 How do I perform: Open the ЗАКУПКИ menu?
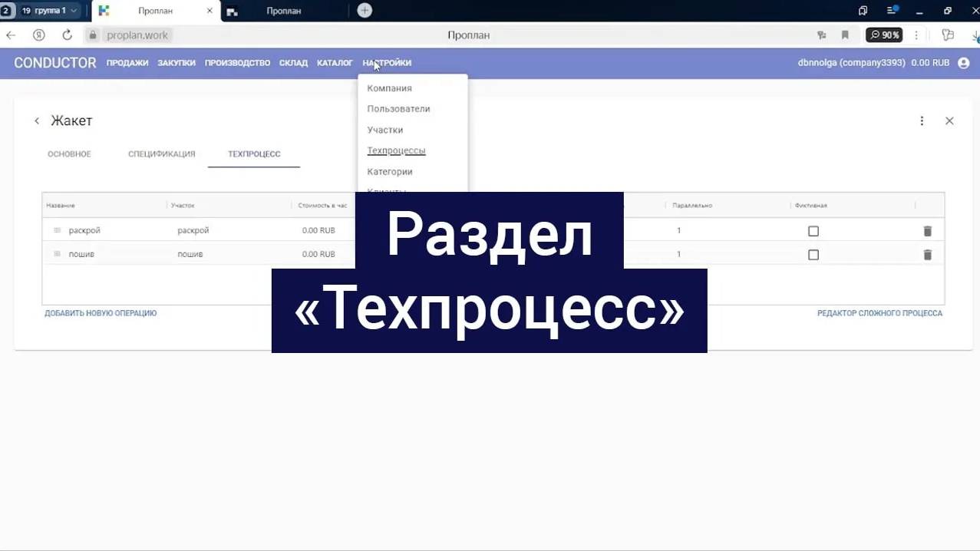coord(177,63)
